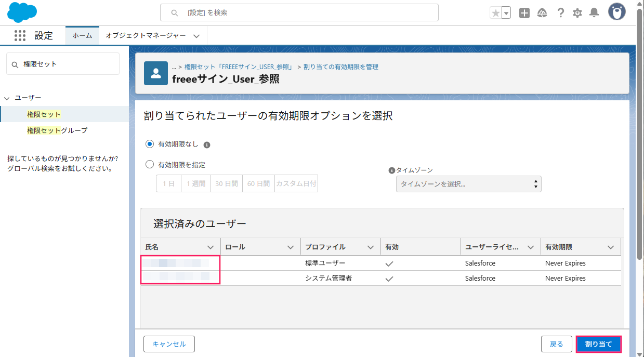Open the 有効期限 column menu chevron

(x=611, y=247)
